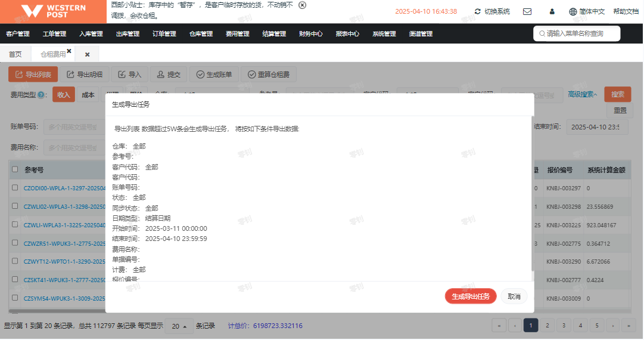Image resolution: width=644 pixels, height=340 pixels.
Task: Check row CZODI00-WPLA-1-3297 checkbox
Action: (15, 187)
